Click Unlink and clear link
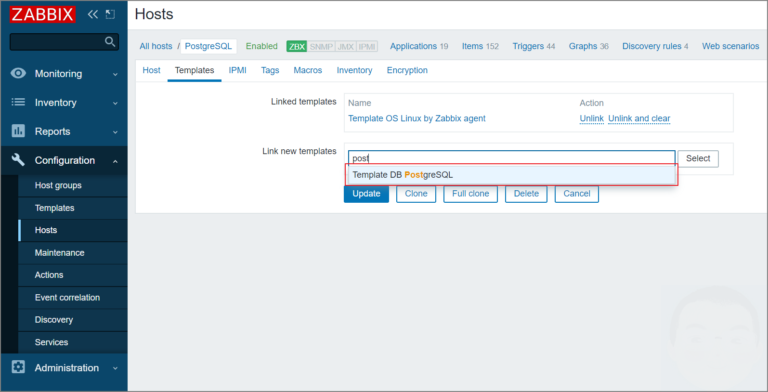The width and height of the screenshot is (768, 392). [639, 118]
